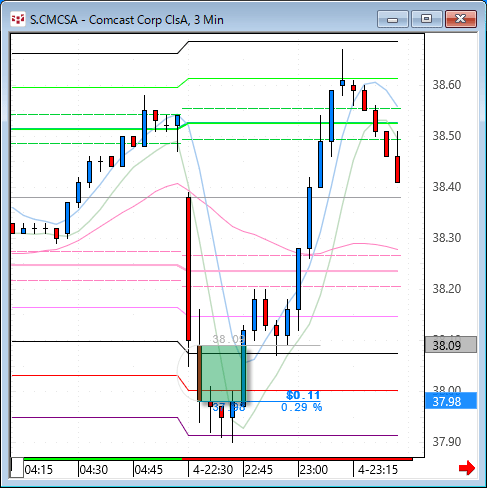The width and height of the screenshot is (487, 488).
Task: Click the $0.11 measurement label
Action: pos(303,395)
